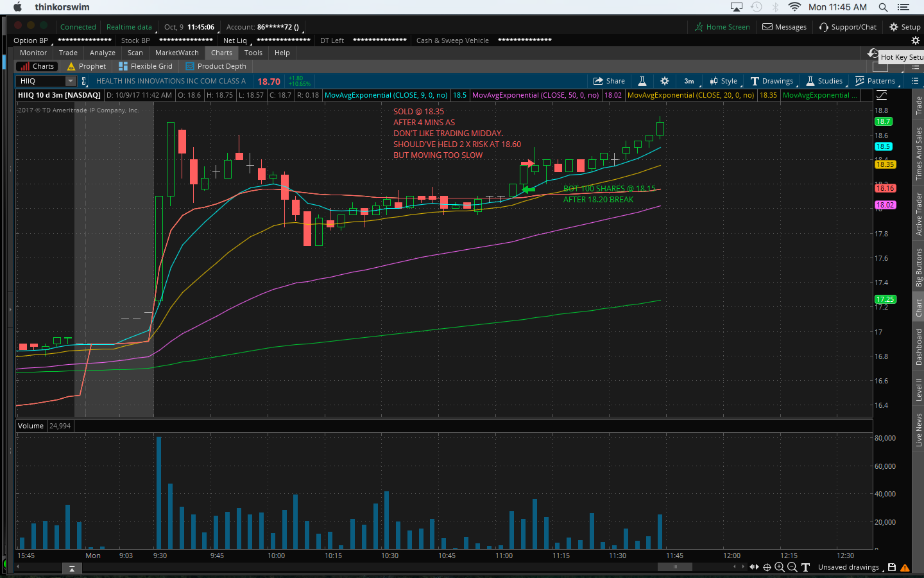Open the Flexible Grid sub-tab
924x578 pixels.
[x=146, y=66]
